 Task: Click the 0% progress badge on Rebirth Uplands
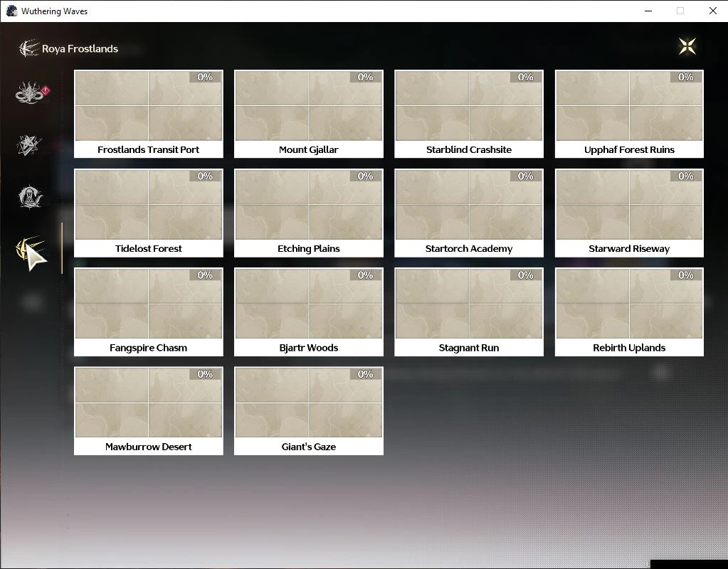coord(685,275)
